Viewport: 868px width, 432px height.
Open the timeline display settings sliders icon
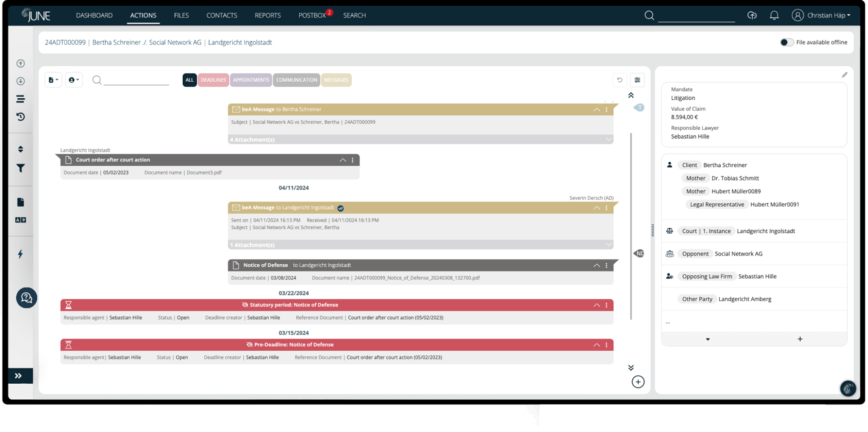pyautogui.click(x=637, y=80)
